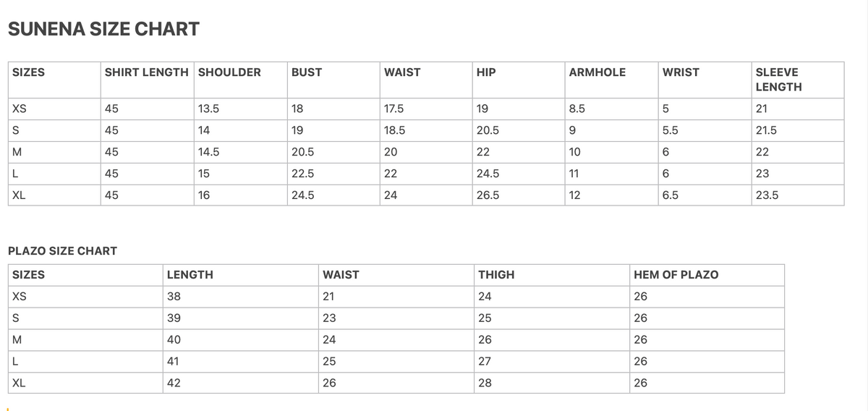Viewport: 868px width, 411px height.
Task: Select the BUST column header
Action: pyautogui.click(x=307, y=72)
